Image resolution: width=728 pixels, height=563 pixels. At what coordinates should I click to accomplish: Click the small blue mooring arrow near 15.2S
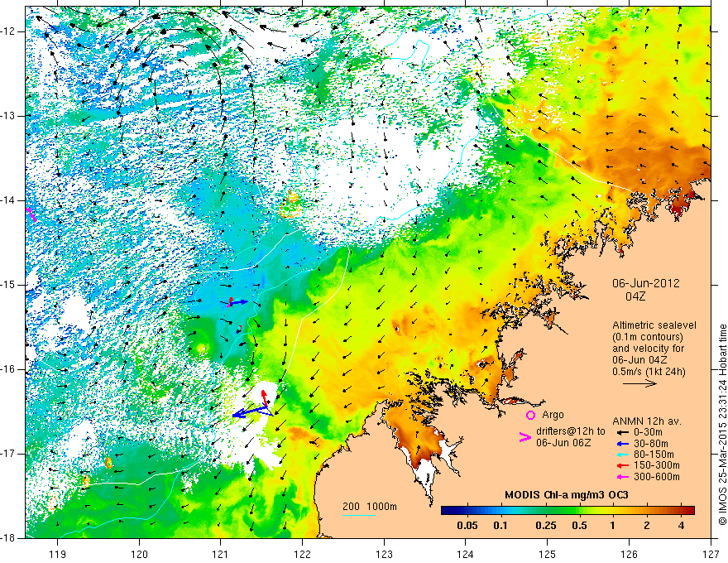240,302
